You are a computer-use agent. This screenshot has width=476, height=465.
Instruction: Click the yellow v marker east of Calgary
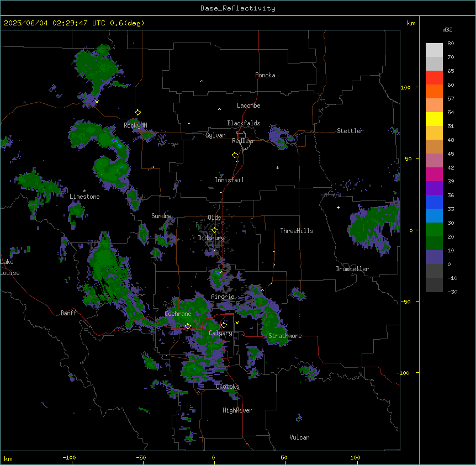237,323
